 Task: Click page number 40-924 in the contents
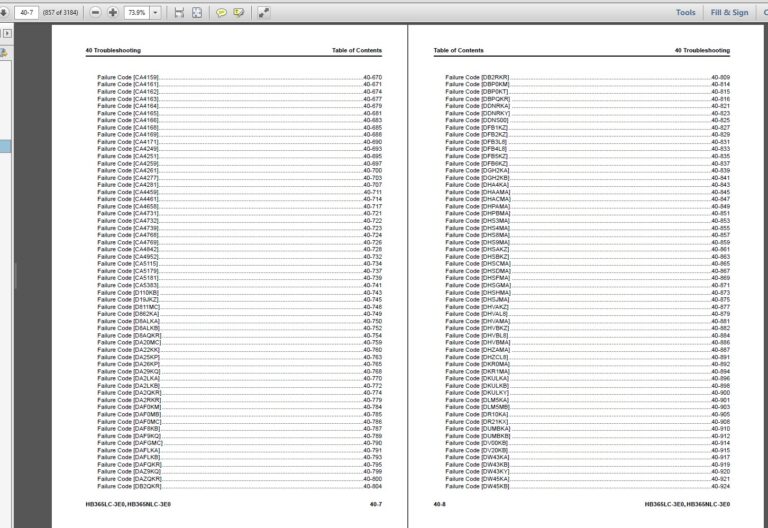pyautogui.click(x=720, y=486)
